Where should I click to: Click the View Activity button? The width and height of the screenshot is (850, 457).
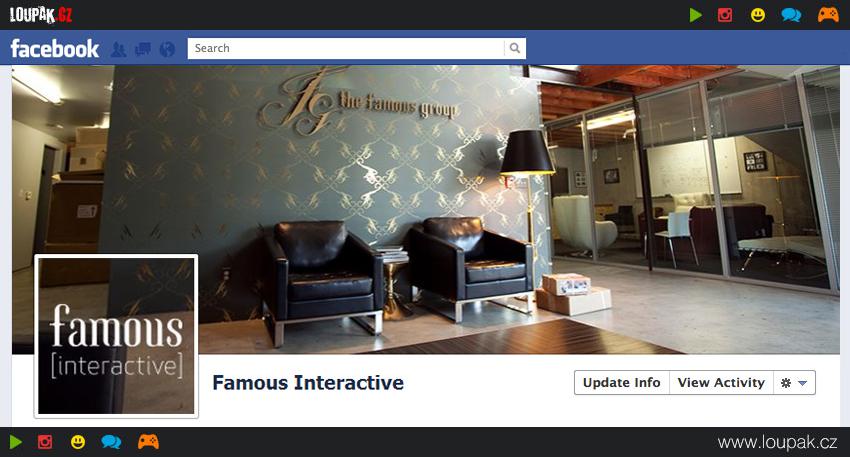722,383
